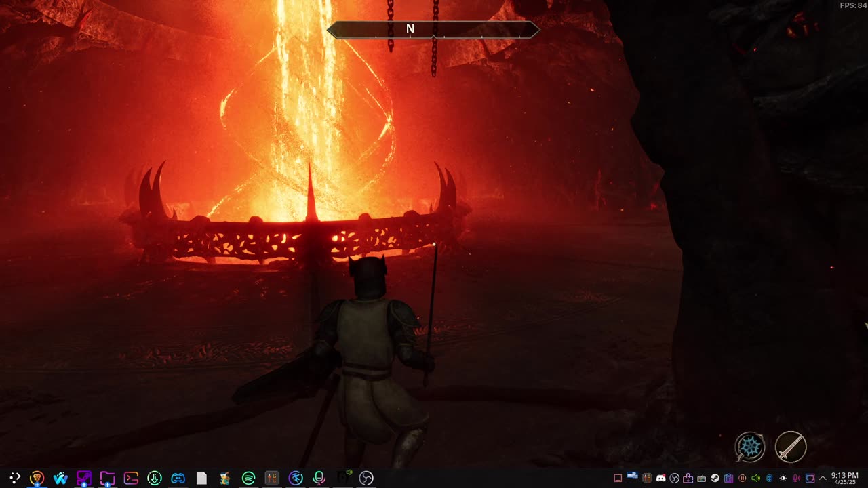Image resolution: width=868 pixels, height=488 pixels.
Task: Open the white document icon in taskbar
Action: [201, 478]
